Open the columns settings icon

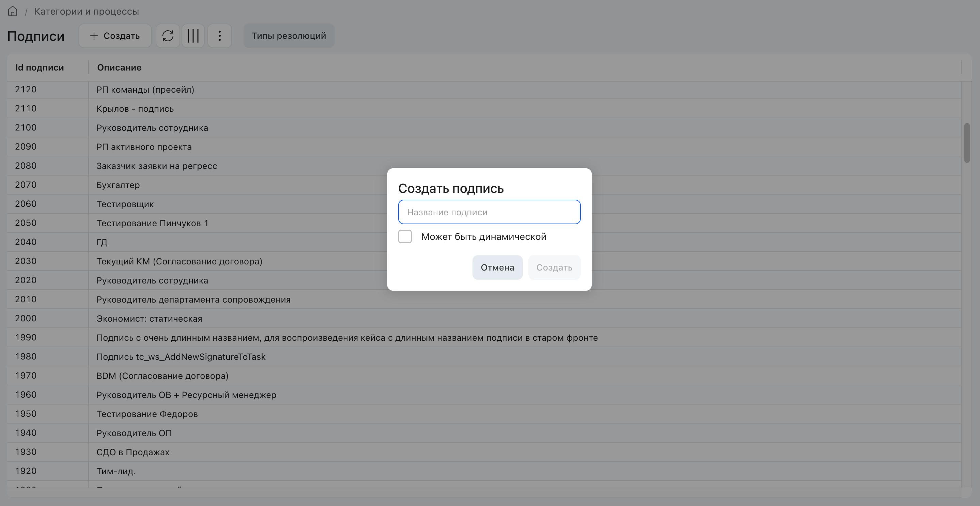193,36
